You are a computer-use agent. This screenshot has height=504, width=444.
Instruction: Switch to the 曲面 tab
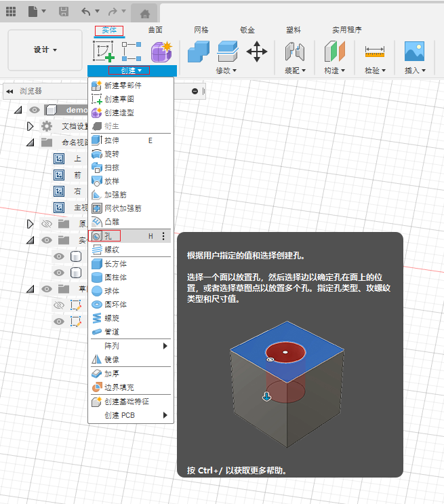tap(155, 30)
